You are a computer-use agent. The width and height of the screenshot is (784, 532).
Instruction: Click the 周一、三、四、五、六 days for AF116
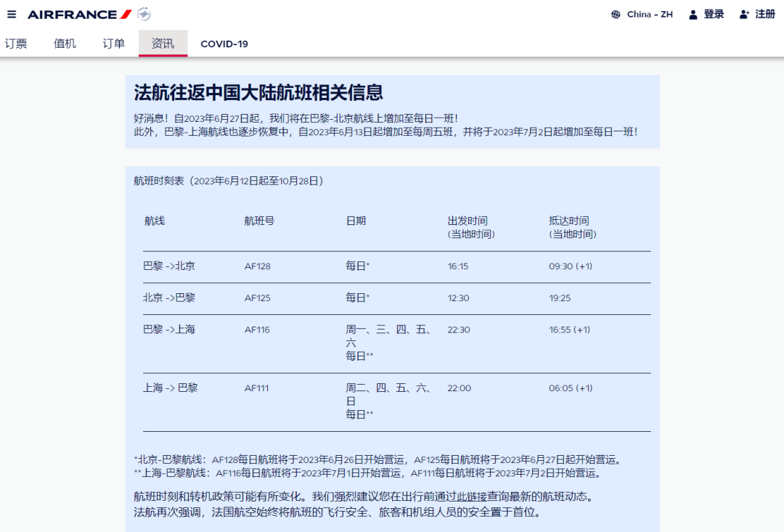389,336
